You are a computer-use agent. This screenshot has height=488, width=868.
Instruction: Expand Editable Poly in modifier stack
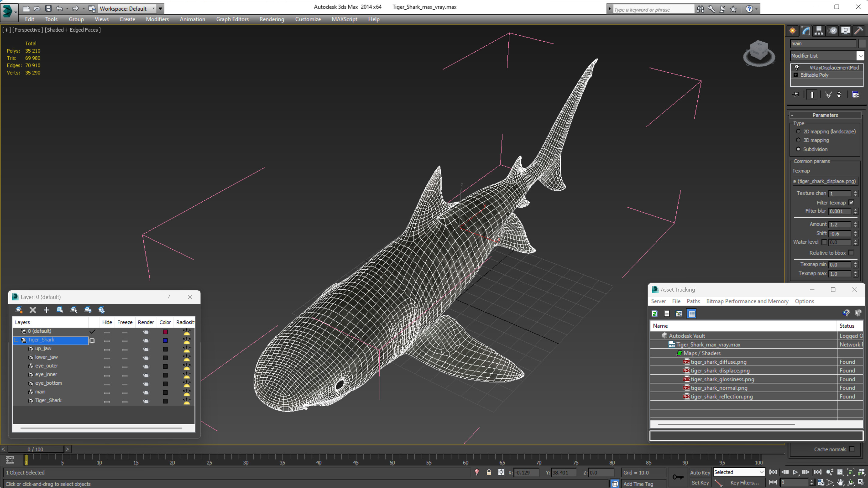[796, 75]
